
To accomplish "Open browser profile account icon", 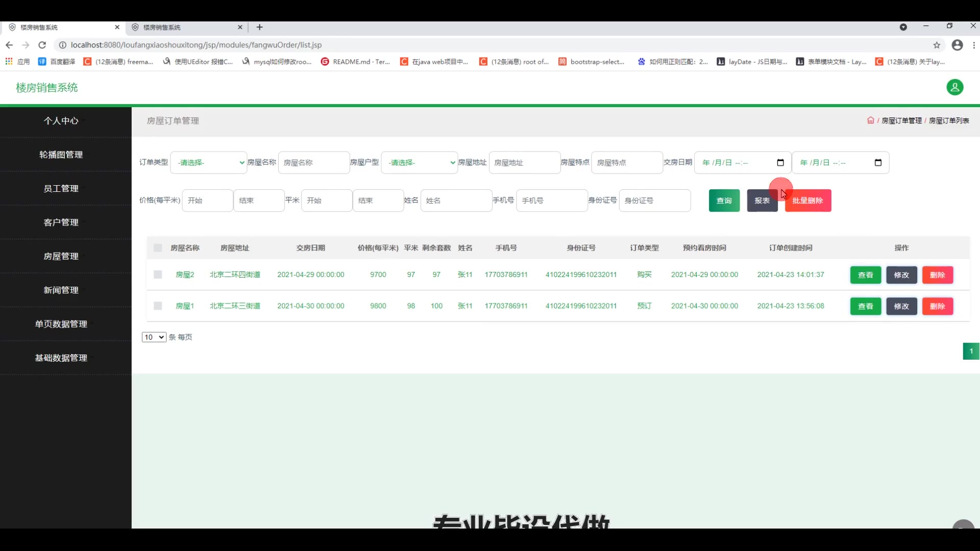I will pyautogui.click(x=957, y=45).
